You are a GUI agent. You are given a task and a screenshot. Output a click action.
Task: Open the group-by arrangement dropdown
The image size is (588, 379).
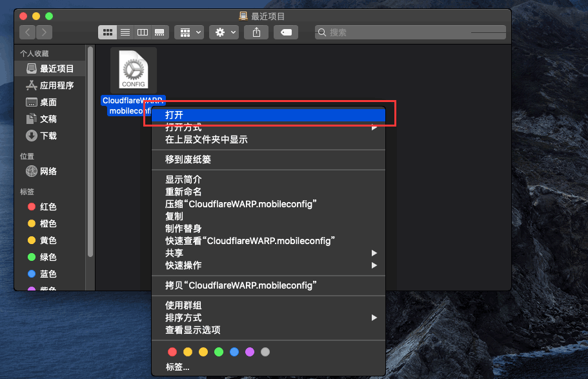tap(190, 32)
